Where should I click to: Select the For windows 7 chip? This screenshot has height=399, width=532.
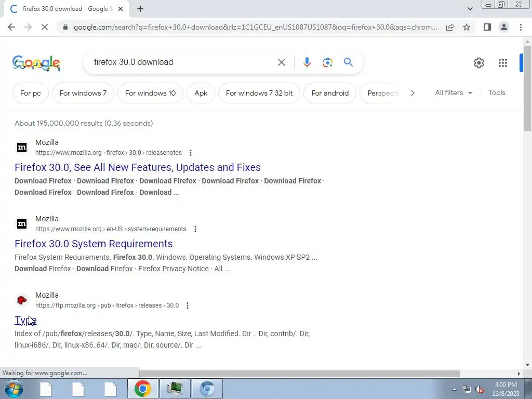(83, 93)
